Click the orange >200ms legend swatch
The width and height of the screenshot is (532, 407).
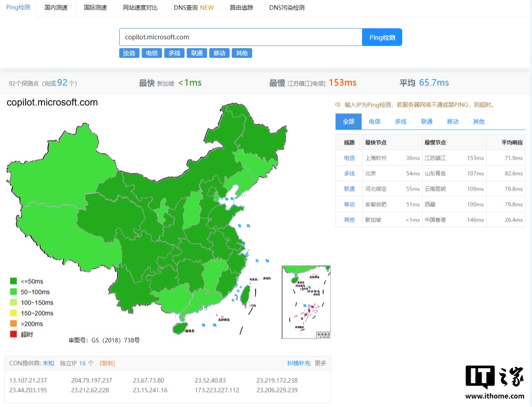13,324
